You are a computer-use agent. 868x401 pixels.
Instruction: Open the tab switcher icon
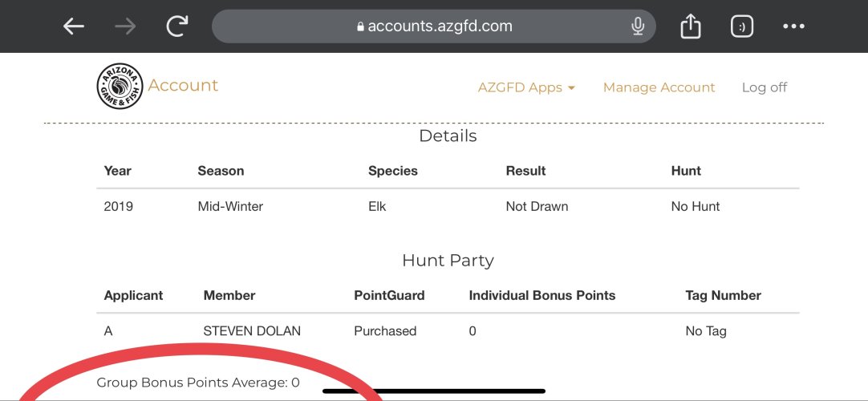[x=742, y=26]
